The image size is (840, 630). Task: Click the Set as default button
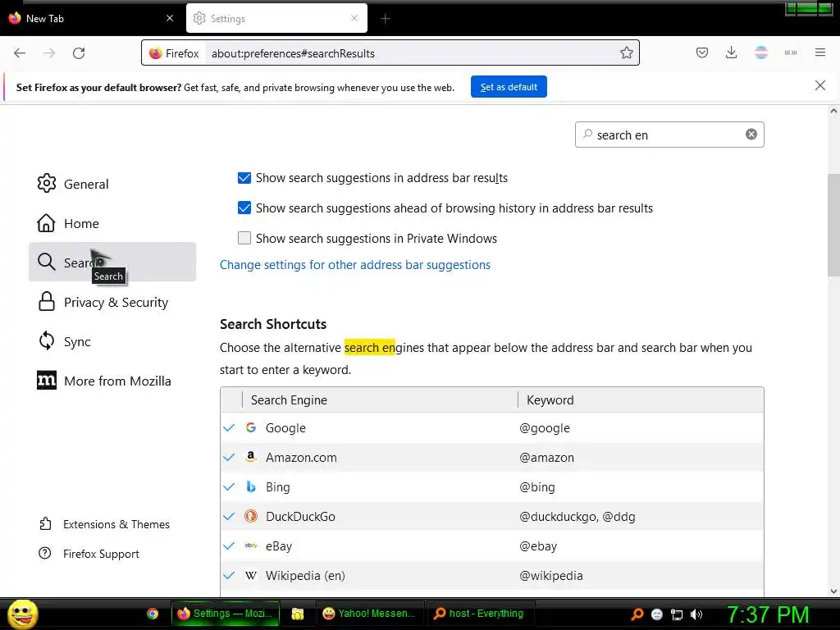[x=509, y=87]
